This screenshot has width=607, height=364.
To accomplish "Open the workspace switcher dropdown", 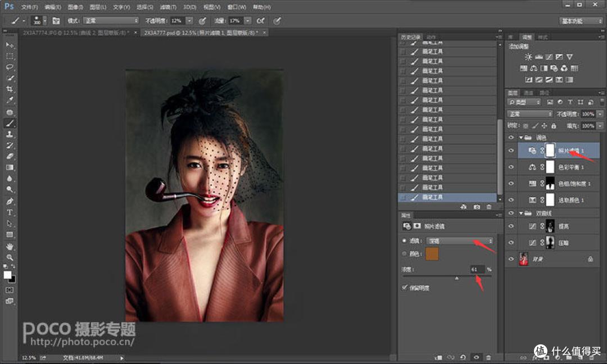I will coord(582,21).
